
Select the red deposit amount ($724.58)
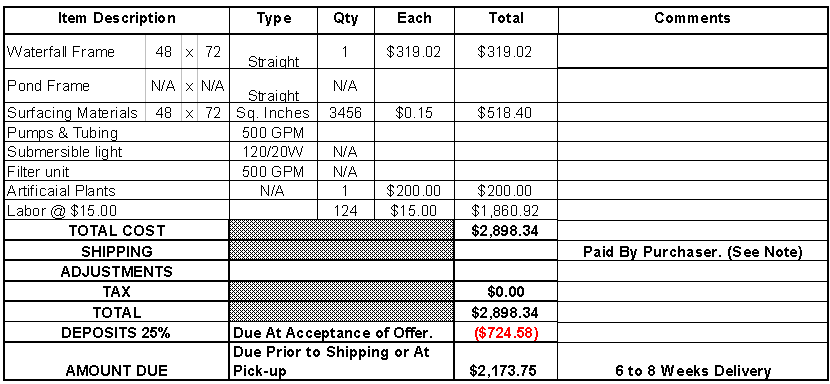pyautogui.click(x=505, y=333)
